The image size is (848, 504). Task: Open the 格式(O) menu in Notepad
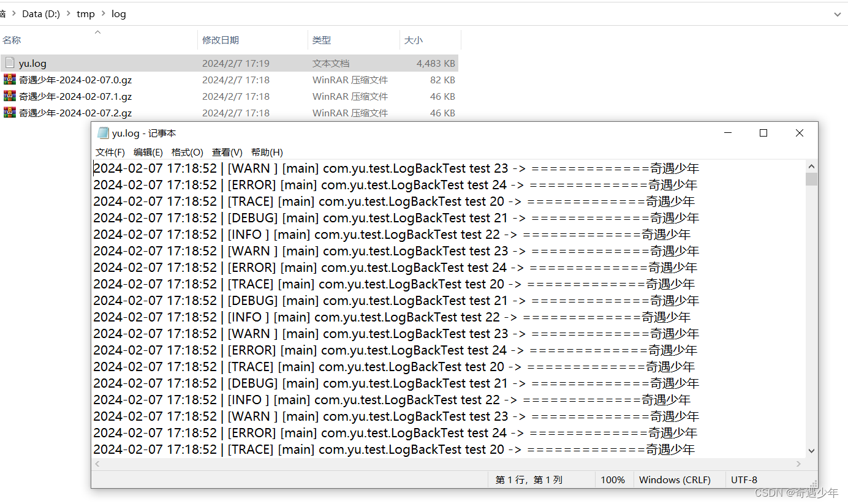(x=187, y=152)
